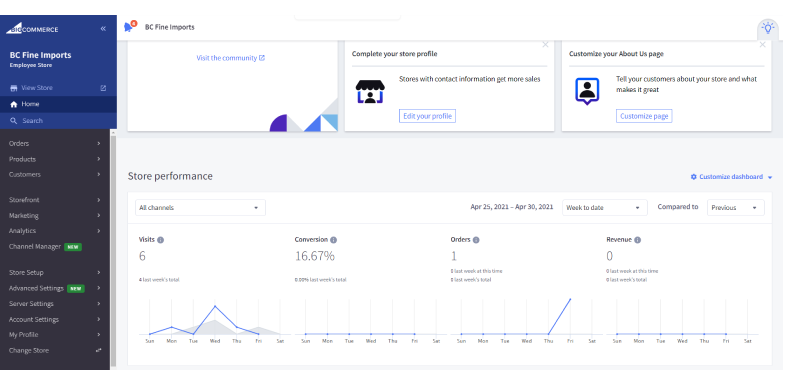
Task: Click the Orders info icon
Action: coord(476,240)
